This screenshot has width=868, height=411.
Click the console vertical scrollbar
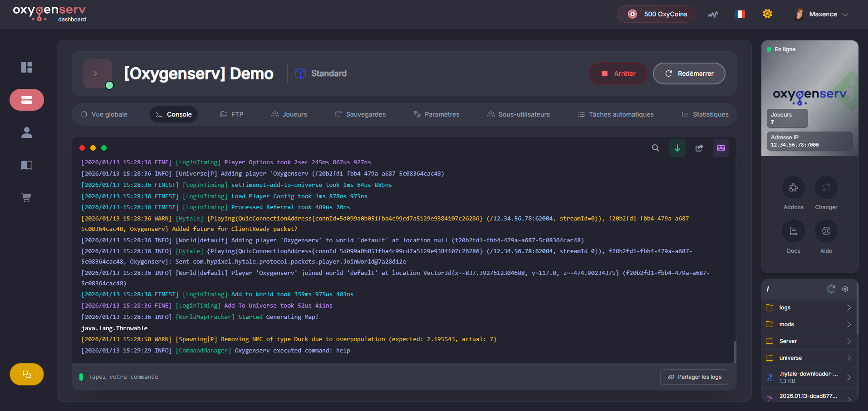pos(735,352)
